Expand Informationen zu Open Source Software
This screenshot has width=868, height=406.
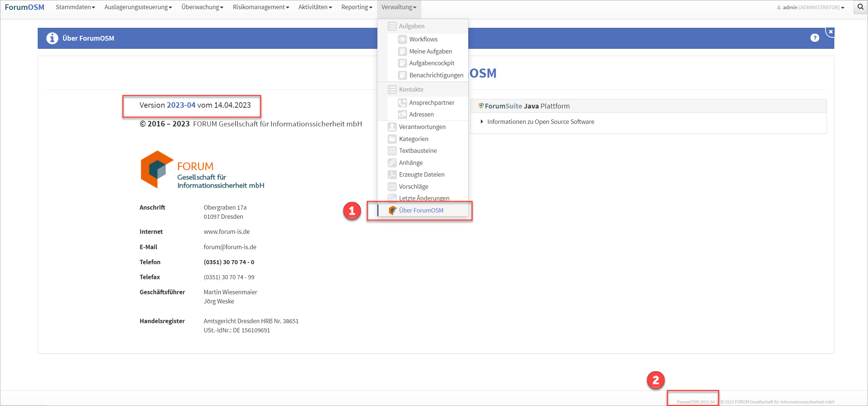pos(540,122)
